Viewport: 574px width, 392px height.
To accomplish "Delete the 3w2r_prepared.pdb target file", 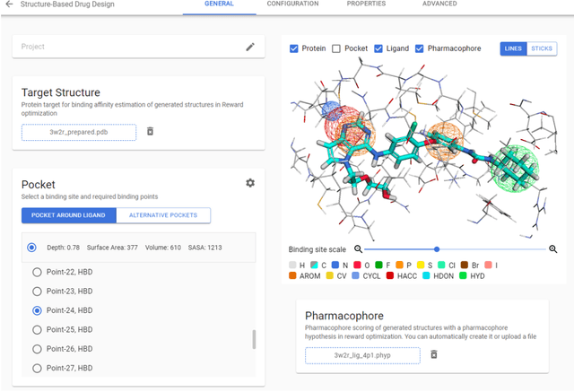I will pos(151,132).
